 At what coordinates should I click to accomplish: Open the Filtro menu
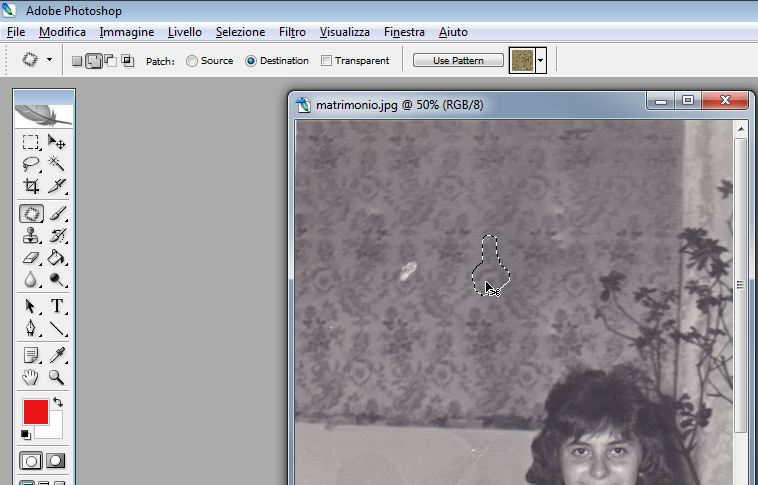coord(292,32)
